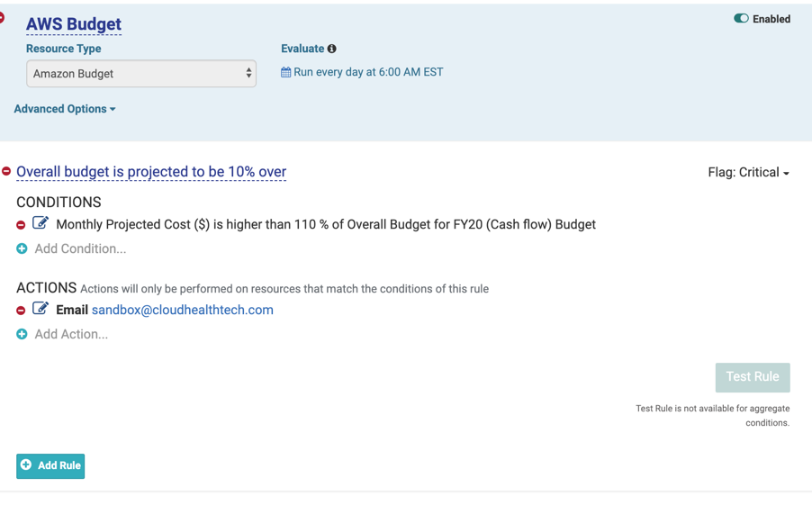Expand Advanced Options
812x505 pixels.
(x=65, y=109)
